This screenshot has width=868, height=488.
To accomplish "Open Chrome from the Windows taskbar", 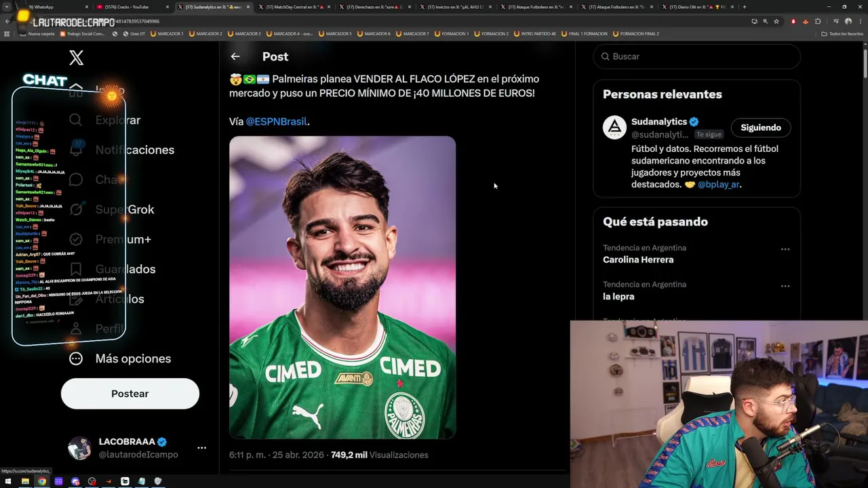I will click(x=42, y=481).
